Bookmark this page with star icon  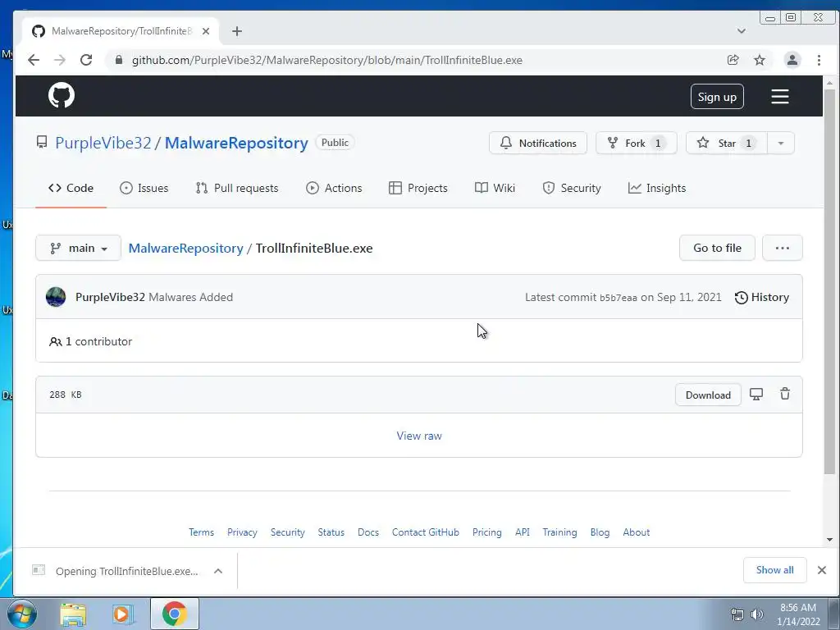(x=759, y=60)
